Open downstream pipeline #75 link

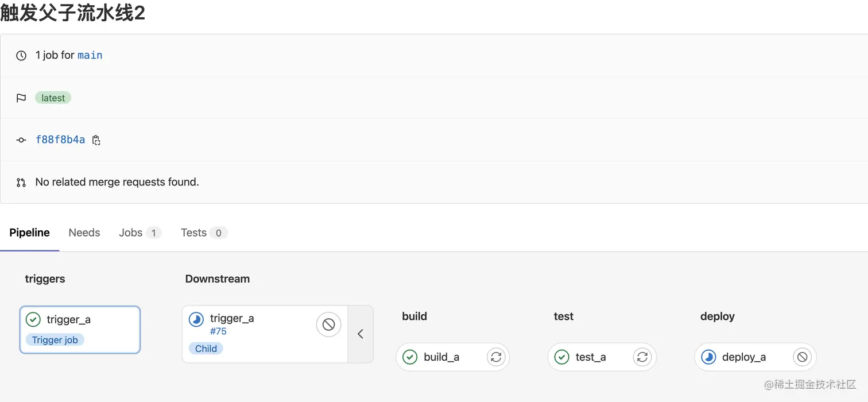tap(218, 331)
